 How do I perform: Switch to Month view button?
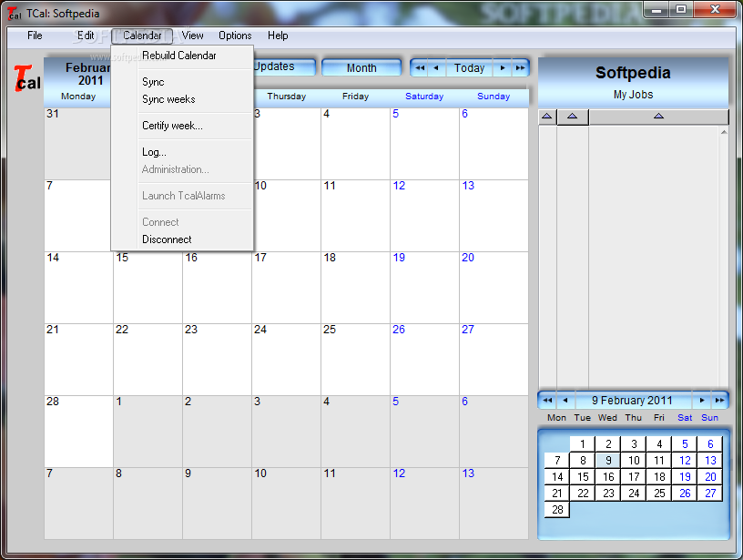pyautogui.click(x=361, y=67)
